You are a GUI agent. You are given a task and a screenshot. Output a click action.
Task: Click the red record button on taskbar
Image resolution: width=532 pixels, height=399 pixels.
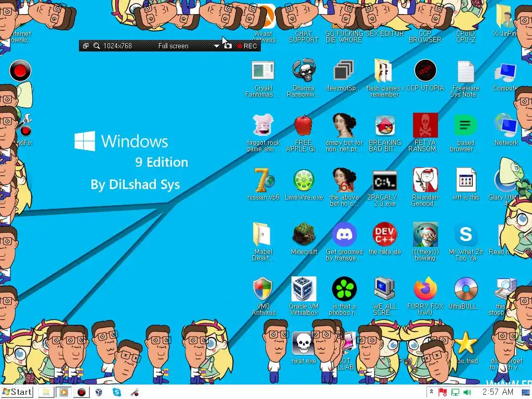pyautogui.click(x=82, y=392)
